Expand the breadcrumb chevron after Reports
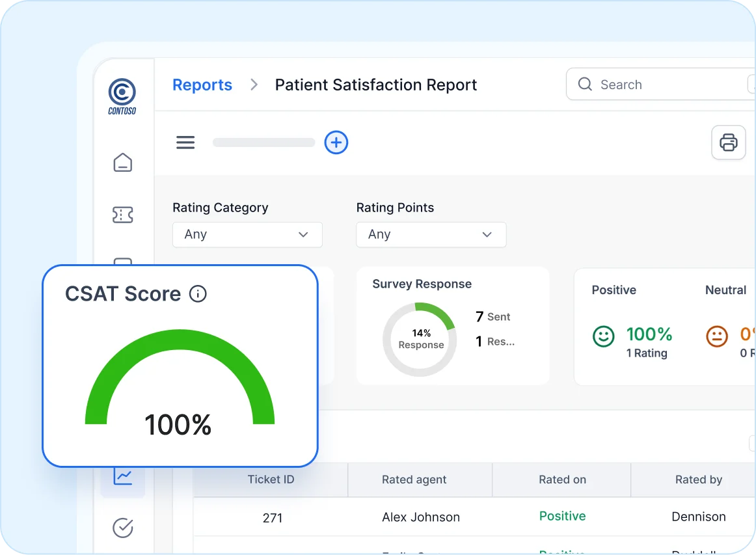 coord(254,85)
